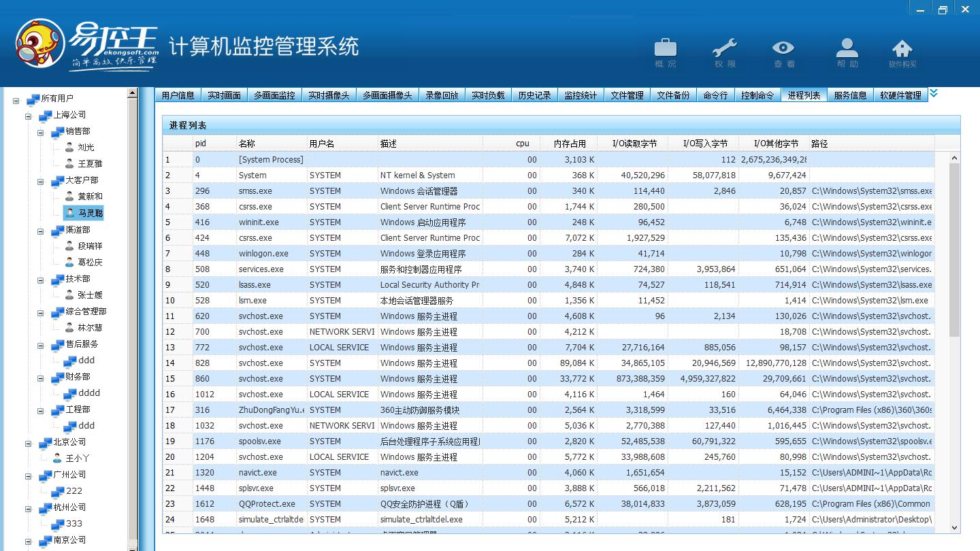
Task: Sort by the 名称 column header
Action: click(x=272, y=144)
